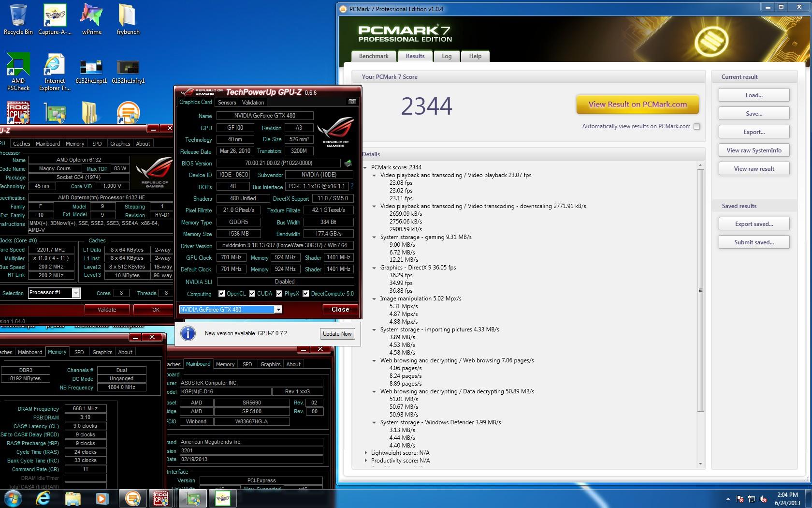Image resolution: width=812 pixels, height=508 pixels.
Task: Open the PCMark Help tab
Action: pyautogui.click(x=475, y=56)
